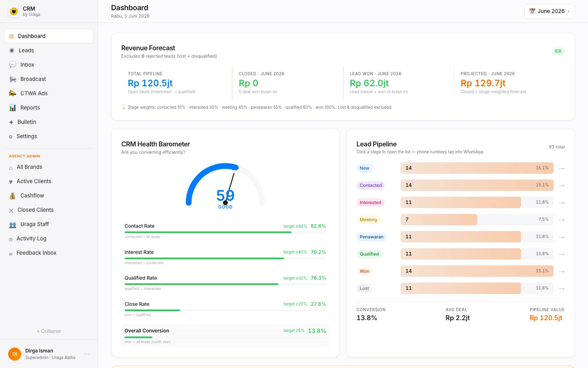Click the Broadcast megaphone icon
This screenshot has width=588, height=368.
coord(13,79)
